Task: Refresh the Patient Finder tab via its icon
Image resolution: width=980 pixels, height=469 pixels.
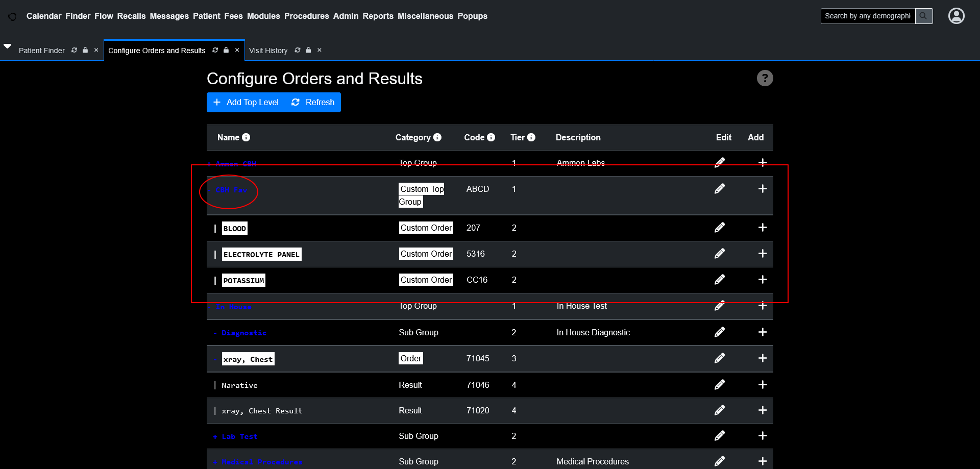Action: coord(75,50)
